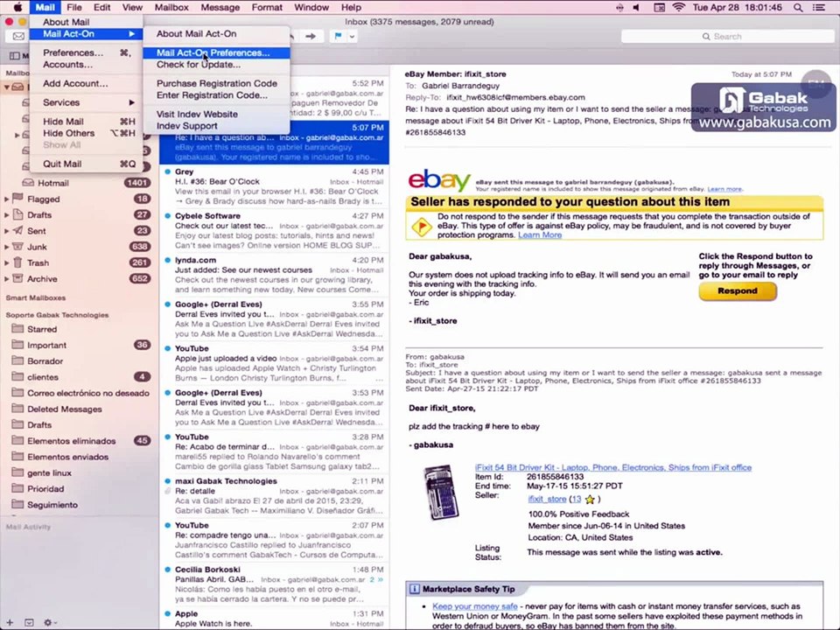Open the flag color dropdown arrow
The width and height of the screenshot is (840, 630).
[x=352, y=37]
